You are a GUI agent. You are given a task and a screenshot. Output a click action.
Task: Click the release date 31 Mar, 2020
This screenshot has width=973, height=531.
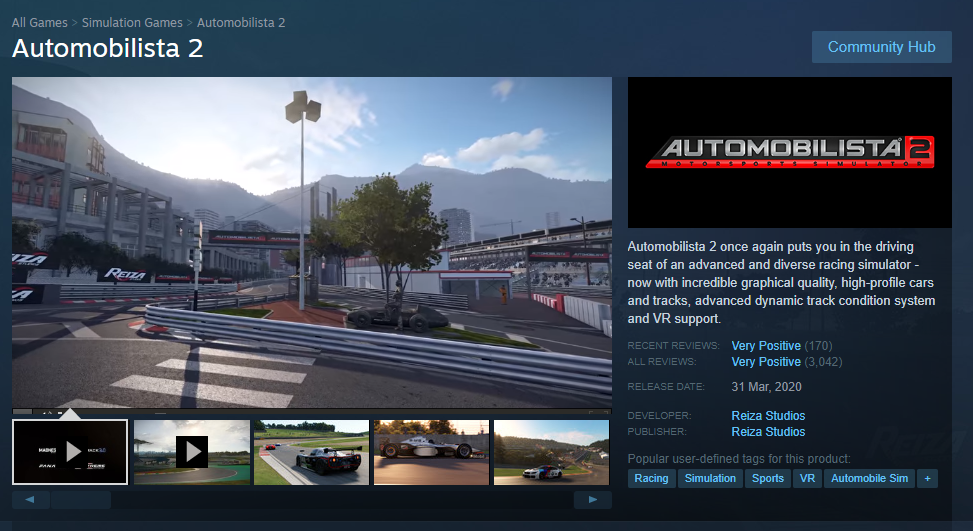pyautogui.click(x=766, y=386)
